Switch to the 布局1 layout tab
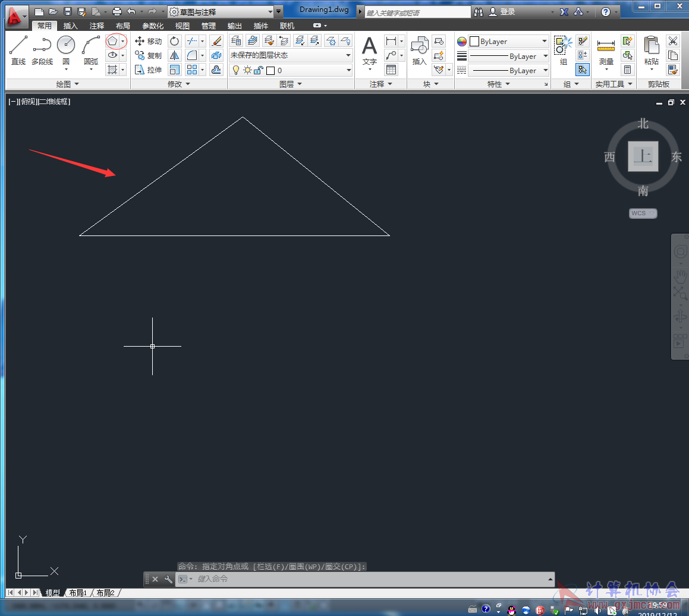 78,593
